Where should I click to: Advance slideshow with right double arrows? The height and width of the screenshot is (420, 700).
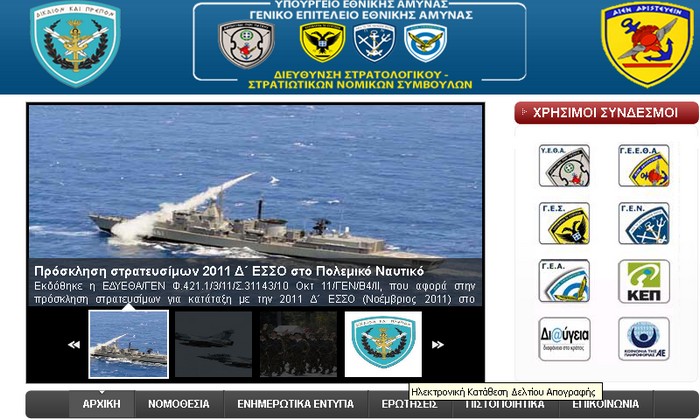[437, 345]
